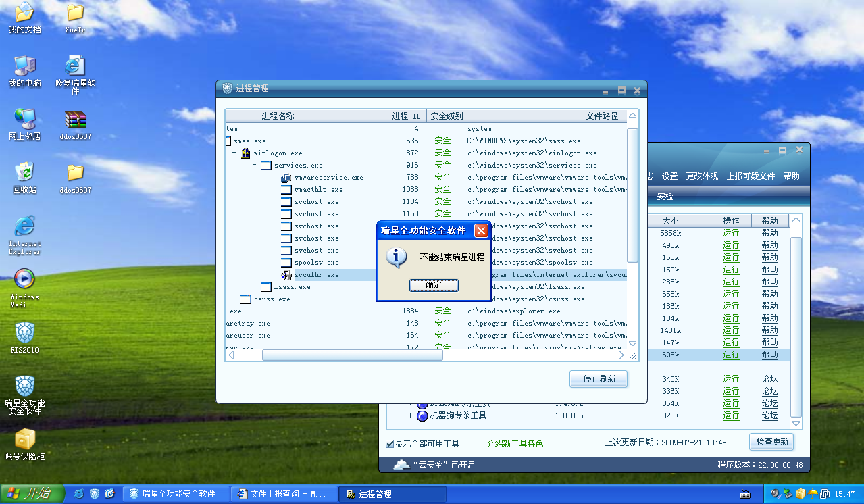Click the 停止刷新 button
This screenshot has width=864, height=504.
pos(599,379)
